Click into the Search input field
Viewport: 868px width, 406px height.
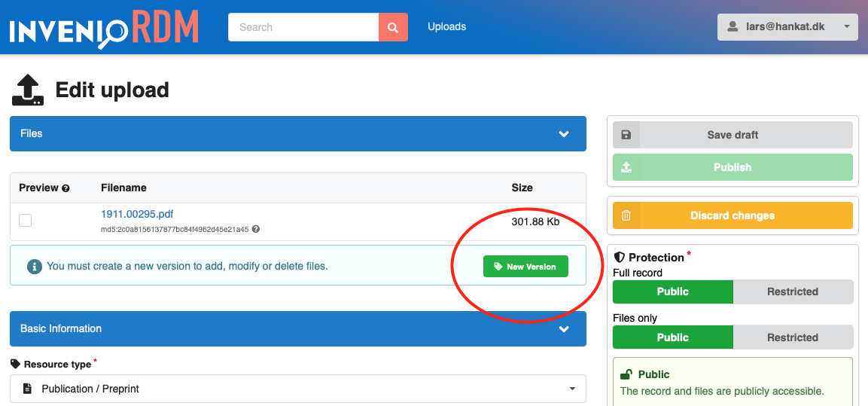[x=303, y=27]
